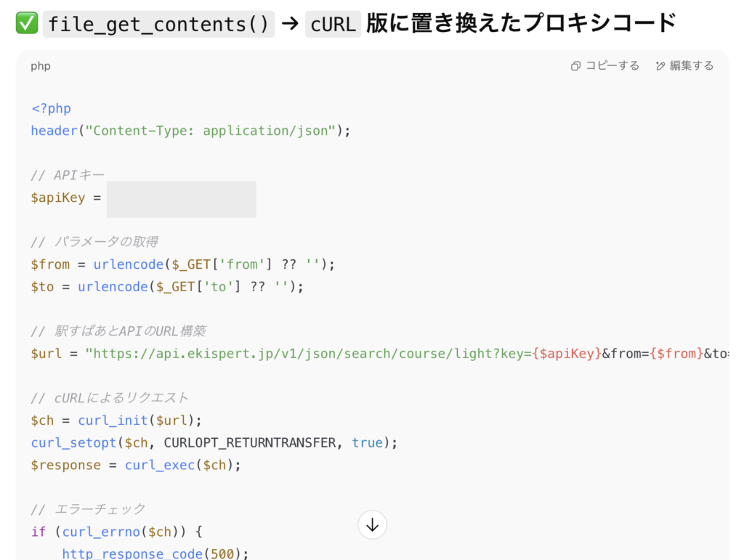Click the green checkmark emoji in heading

[x=25, y=24]
